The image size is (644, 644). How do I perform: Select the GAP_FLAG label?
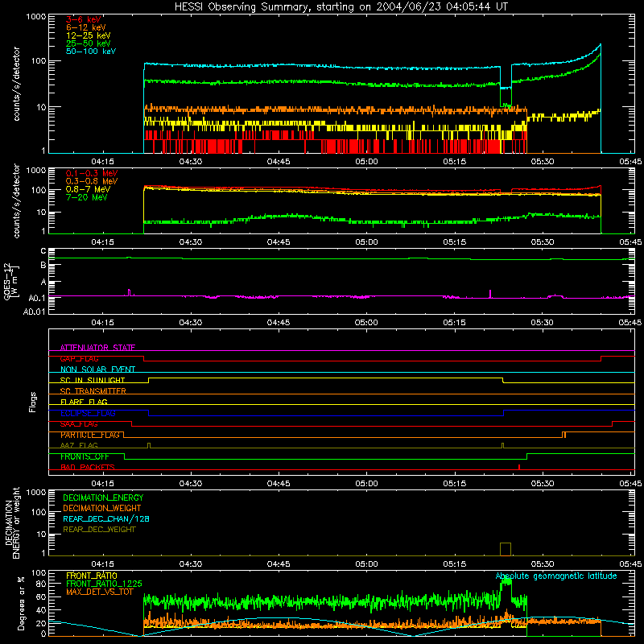coord(79,358)
